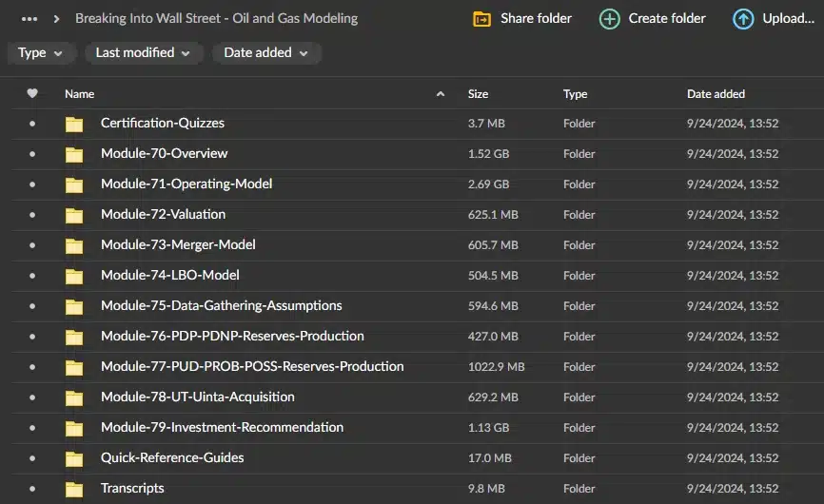Toggle favorite dot for Module-70-Overview row
This screenshot has width=824, height=504.
coord(32,154)
